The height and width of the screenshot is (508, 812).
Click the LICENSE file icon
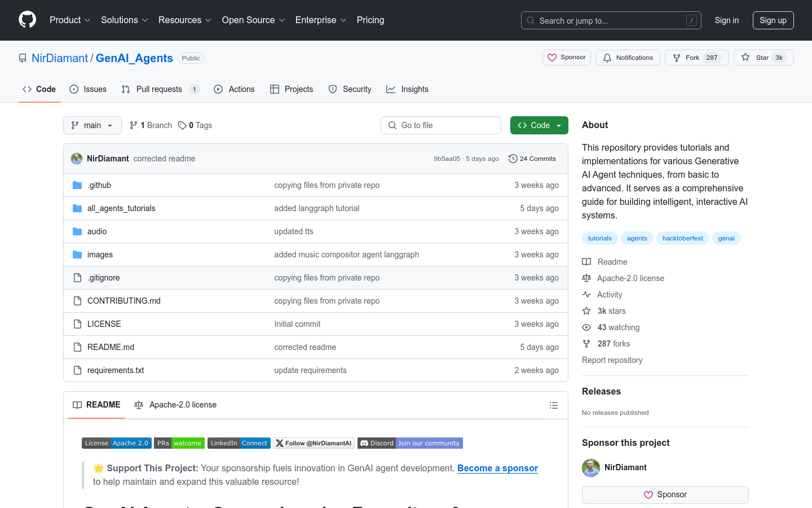(77, 324)
